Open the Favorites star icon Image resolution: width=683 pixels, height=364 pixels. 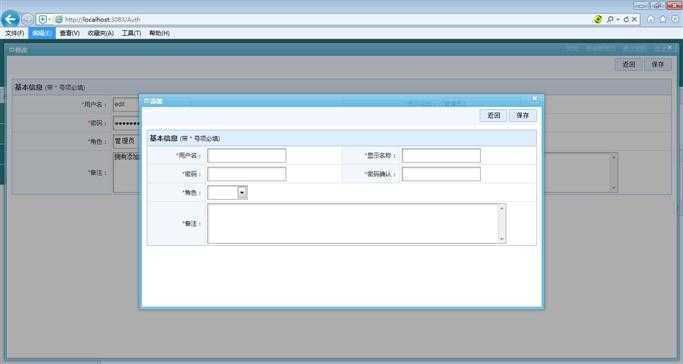point(663,19)
